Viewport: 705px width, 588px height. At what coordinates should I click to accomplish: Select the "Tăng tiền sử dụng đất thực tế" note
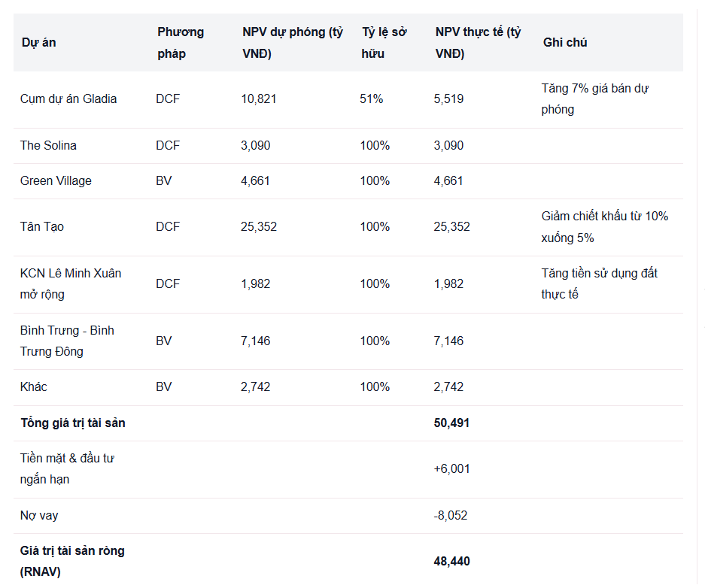[599, 284]
